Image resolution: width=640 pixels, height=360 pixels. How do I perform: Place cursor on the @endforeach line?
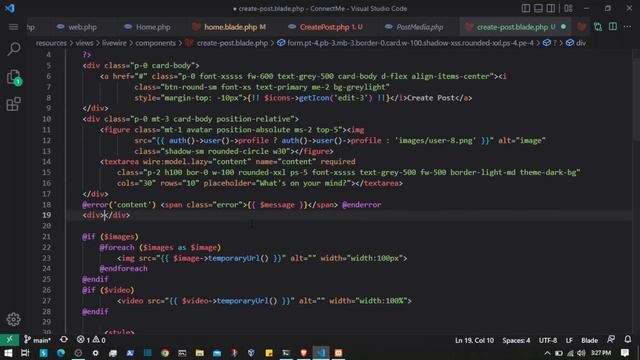(123, 269)
